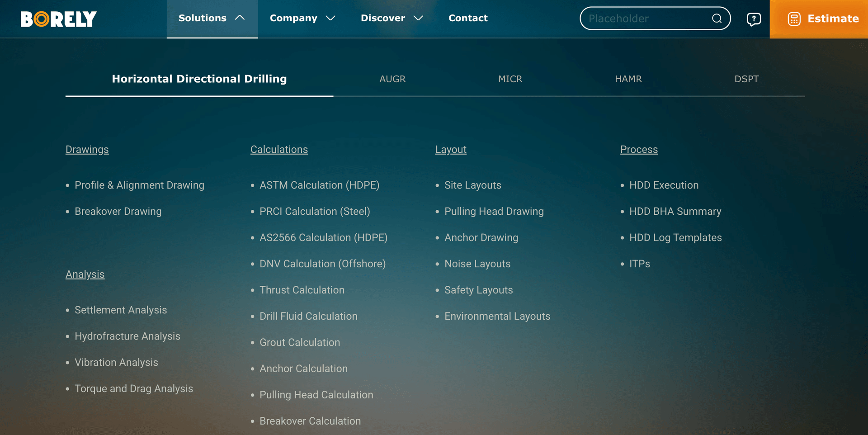Click the Estimate button

(x=819, y=19)
